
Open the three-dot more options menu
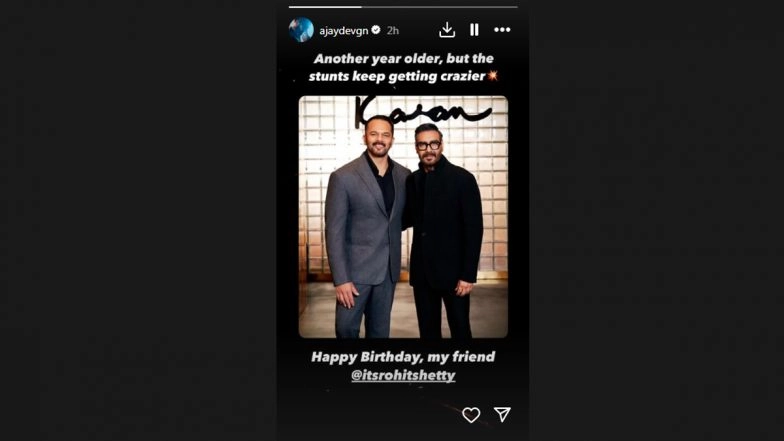coord(502,30)
